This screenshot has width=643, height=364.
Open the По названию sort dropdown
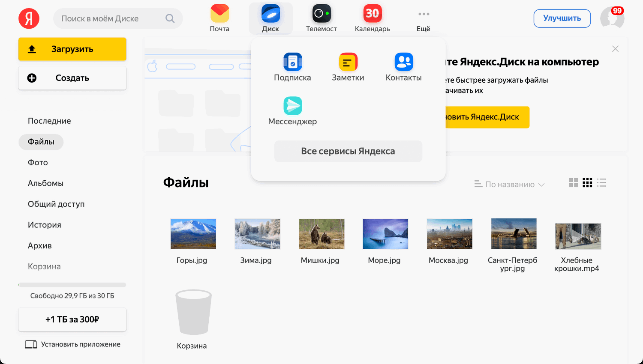[x=509, y=185]
